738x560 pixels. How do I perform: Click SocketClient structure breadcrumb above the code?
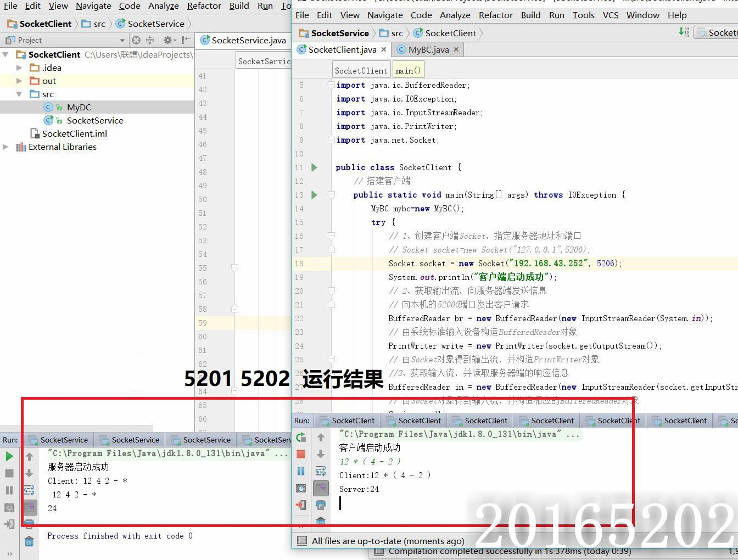pos(361,70)
